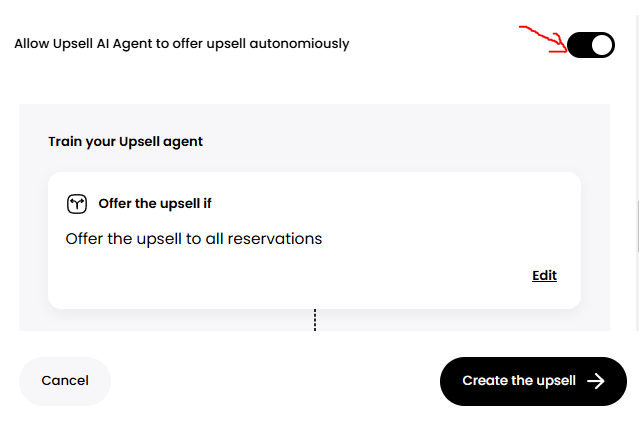Click Create the upsell button
The height and width of the screenshot is (421, 639).
[533, 381]
